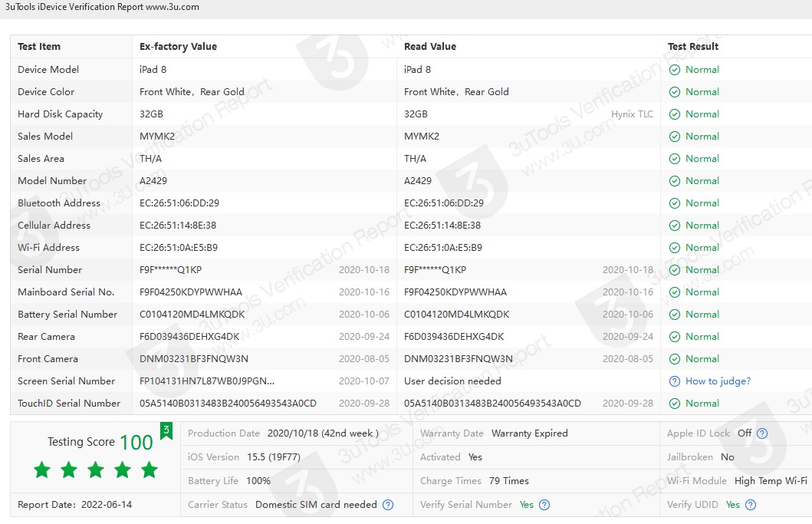
Task: Click the Report Date 2022-06-14 text
Action: 74,505
